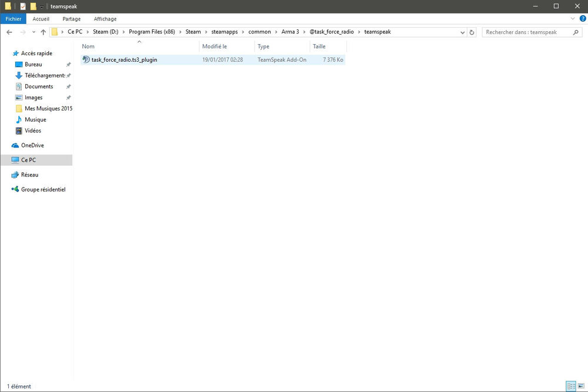Image resolution: width=588 pixels, height=392 pixels.
Task: Go back with the Back arrow
Action: point(9,32)
